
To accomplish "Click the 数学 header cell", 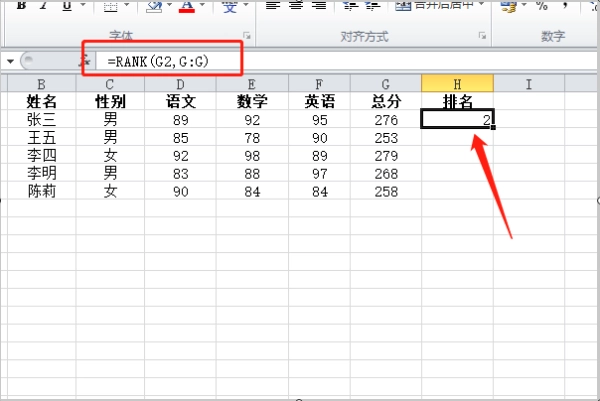I will click(252, 101).
